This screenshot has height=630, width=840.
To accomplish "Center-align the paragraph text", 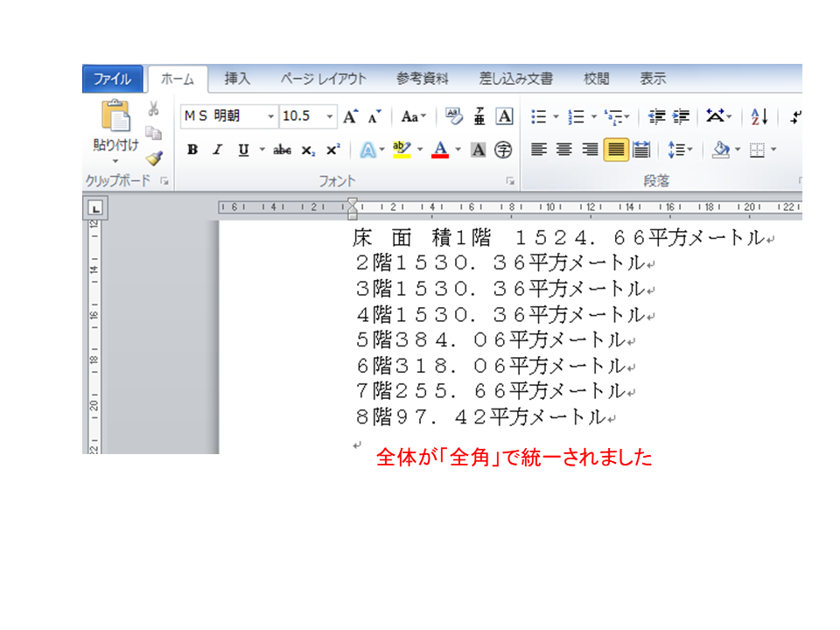I will pyautogui.click(x=564, y=150).
